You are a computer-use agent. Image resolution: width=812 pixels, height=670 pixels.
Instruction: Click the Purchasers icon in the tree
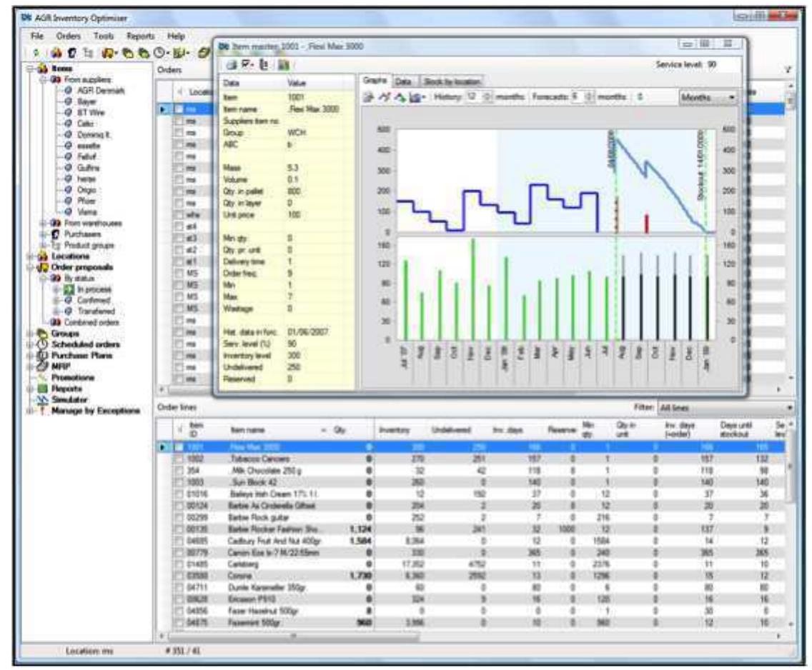(56, 234)
